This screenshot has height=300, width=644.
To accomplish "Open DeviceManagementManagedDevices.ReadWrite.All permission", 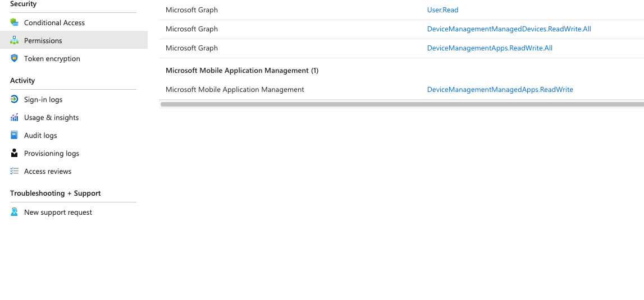I will pyautogui.click(x=509, y=29).
